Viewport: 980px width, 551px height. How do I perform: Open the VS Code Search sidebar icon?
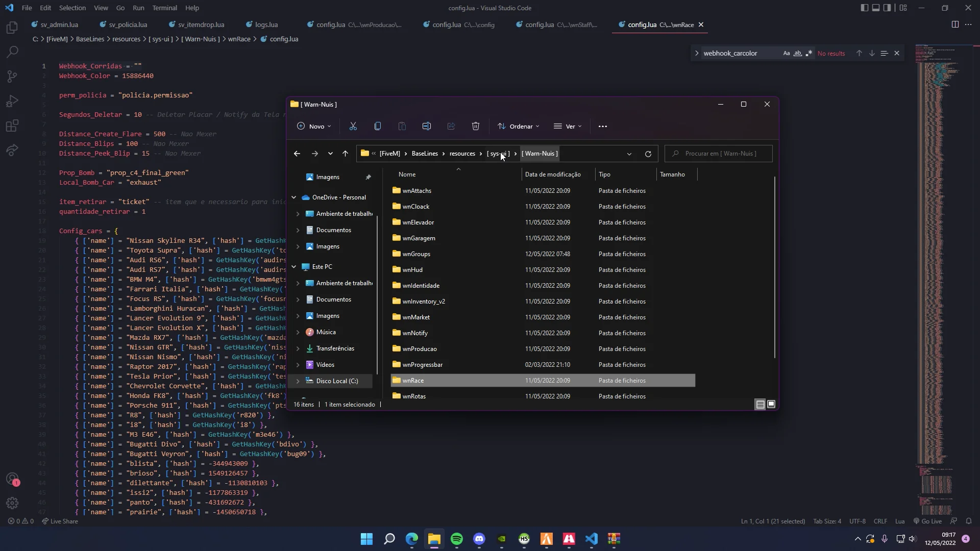coord(12,52)
